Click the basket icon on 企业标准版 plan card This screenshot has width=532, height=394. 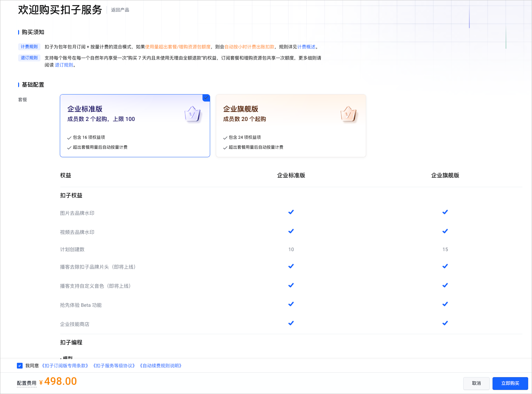193,114
